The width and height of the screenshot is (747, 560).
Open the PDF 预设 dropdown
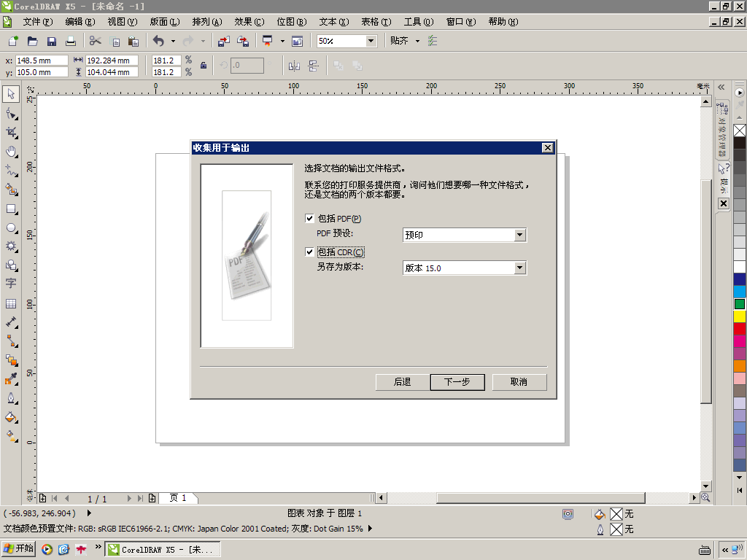tap(519, 235)
